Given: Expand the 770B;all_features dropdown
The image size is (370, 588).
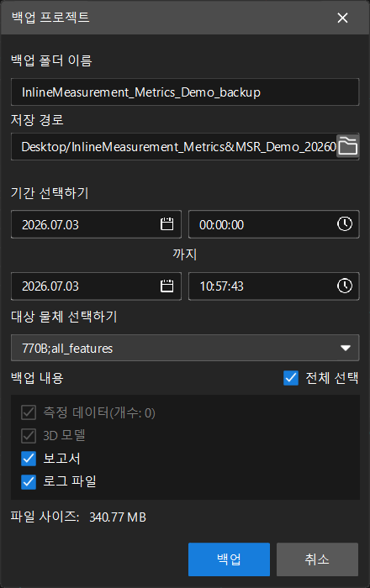Looking at the screenshot, I should 185,348.
